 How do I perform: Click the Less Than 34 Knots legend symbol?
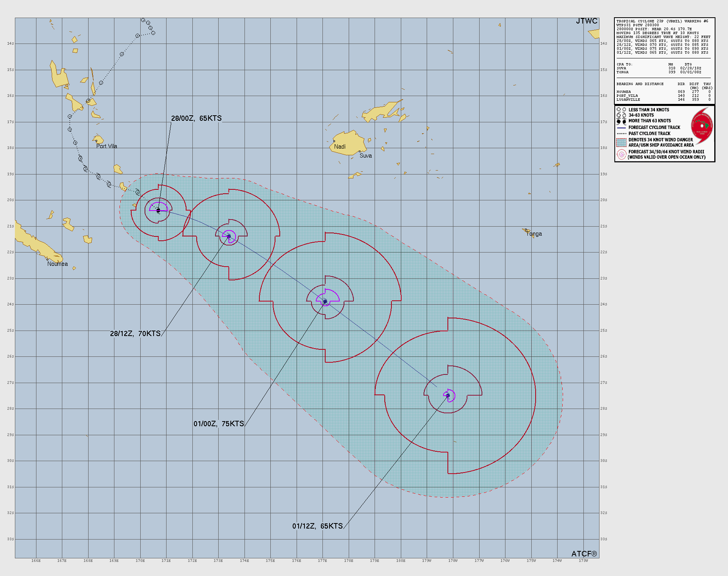(x=621, y=110)
